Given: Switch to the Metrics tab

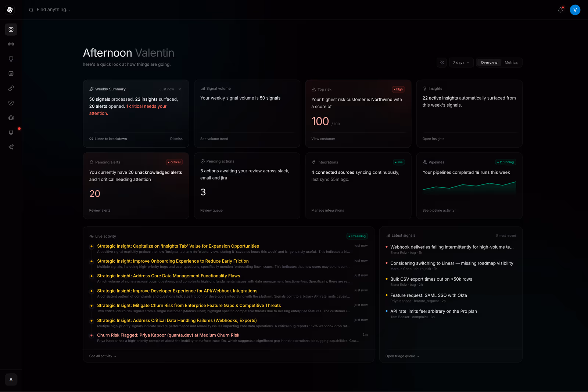Looking at the screenshot, I should [511, 62].
